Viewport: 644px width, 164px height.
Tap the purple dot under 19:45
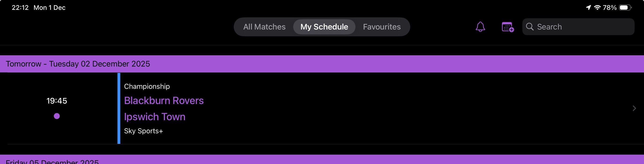[x=57, y=116]
